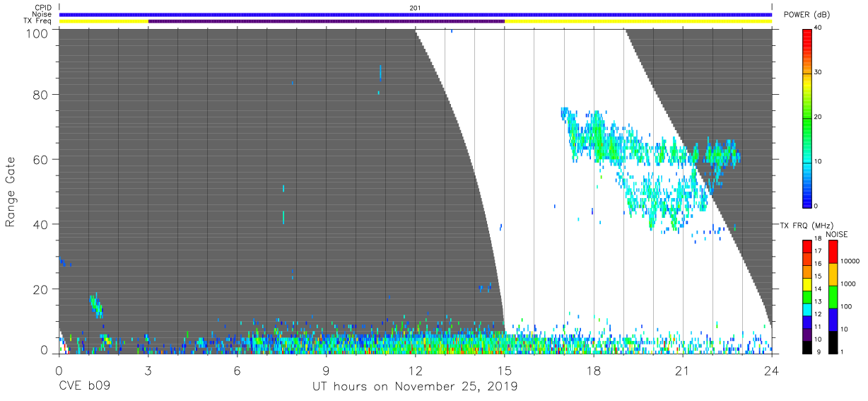Click the UT hours on November 25, 2019 title
Image resolution: width=868 pixels, height=401 pixels.
pyautogui.click(x=415, y=387)
